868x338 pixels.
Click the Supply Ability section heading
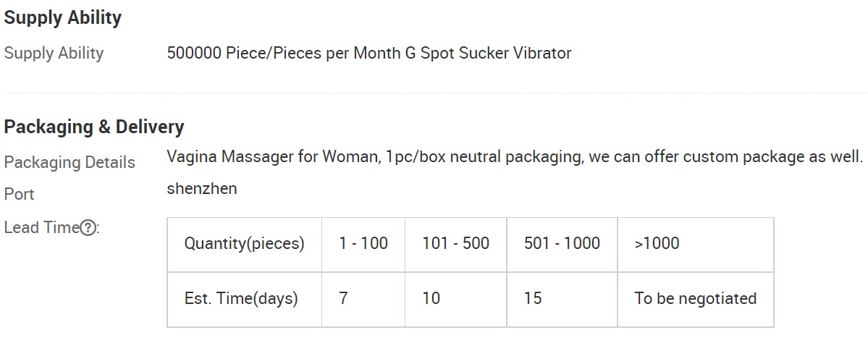click(x=62, y=18)
